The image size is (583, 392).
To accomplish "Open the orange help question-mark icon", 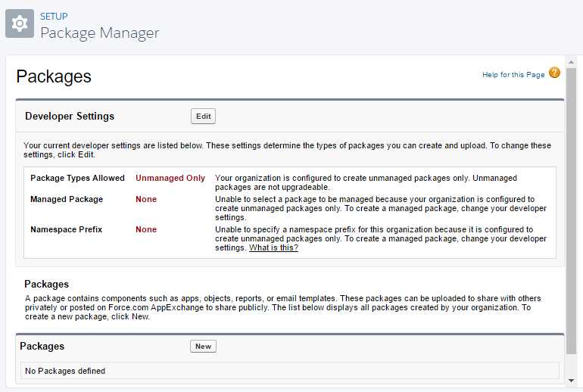I will click(x=554, y=73).
